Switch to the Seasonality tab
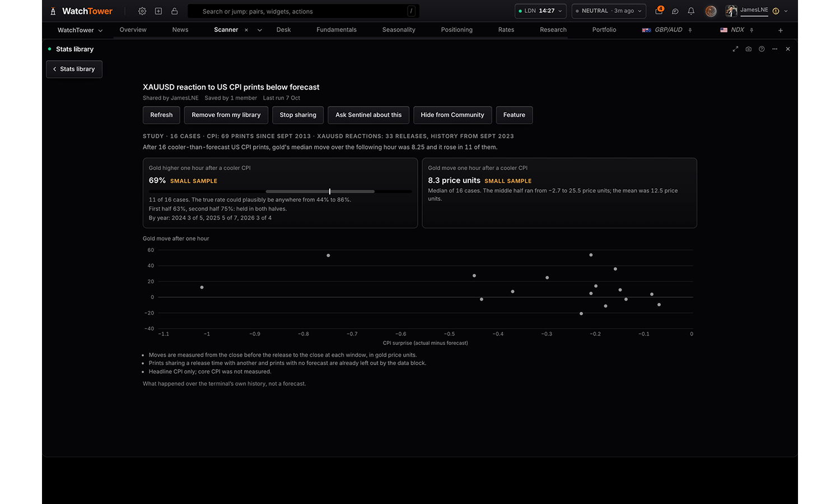Screen dimensions: 840x504 click(x=399, y=30)
